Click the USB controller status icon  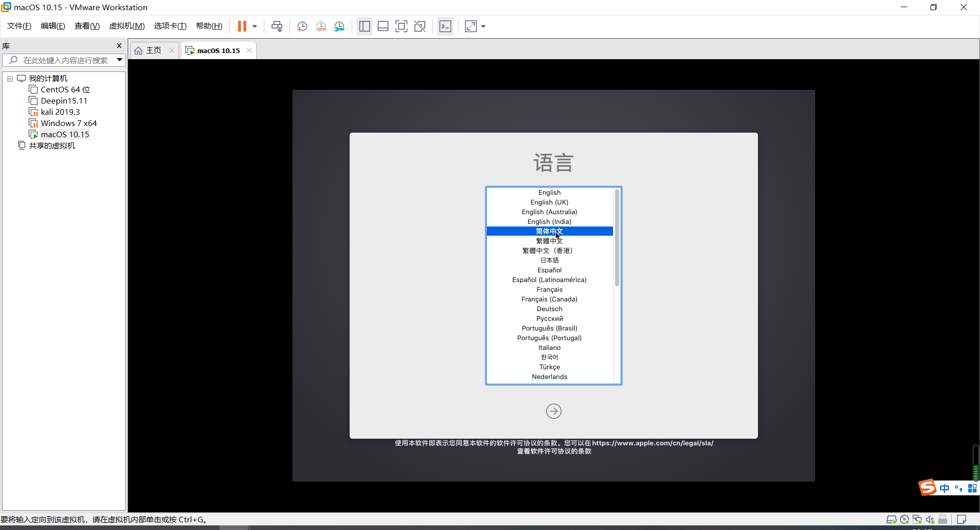tap(943, 519)
